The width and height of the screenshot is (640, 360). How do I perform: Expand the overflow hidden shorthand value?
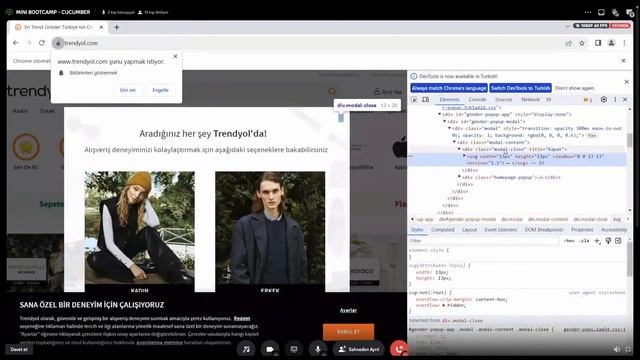[444, 305]
